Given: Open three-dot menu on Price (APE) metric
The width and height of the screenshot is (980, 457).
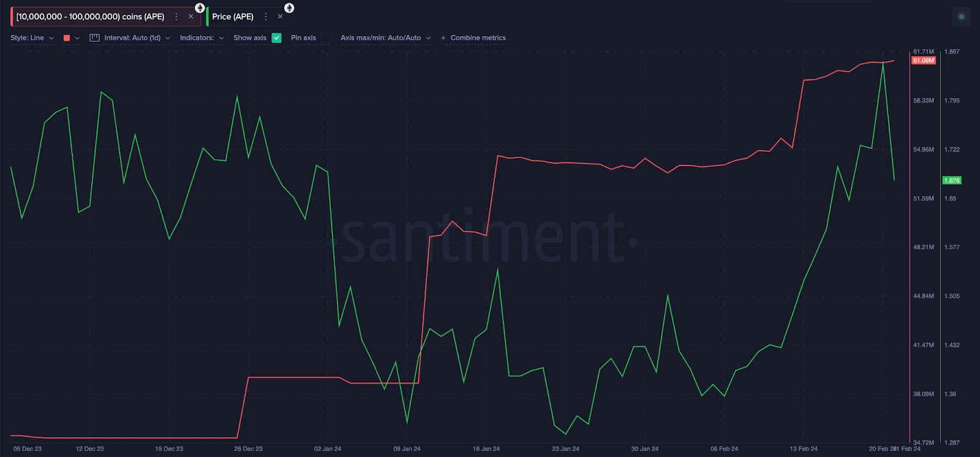Looking at the screenshot, I should coord(266,17).
